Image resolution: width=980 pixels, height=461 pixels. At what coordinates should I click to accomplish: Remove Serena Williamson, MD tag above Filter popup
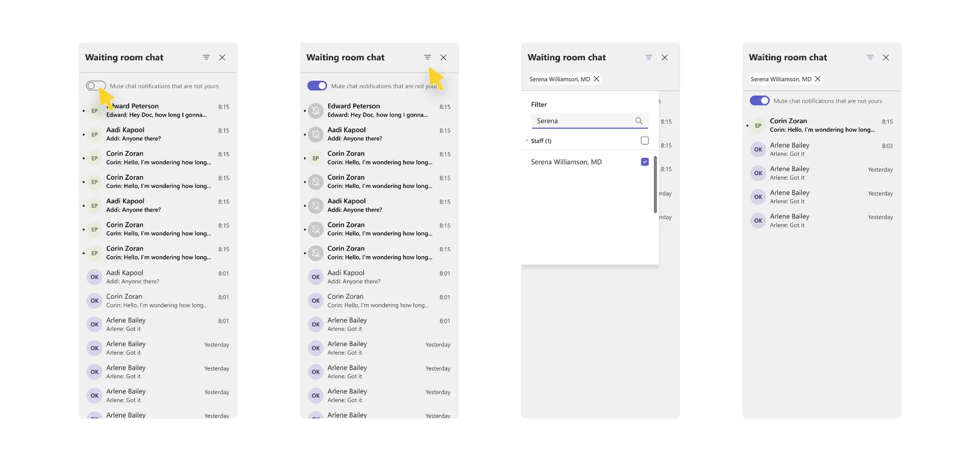click(x=596, y=79)
